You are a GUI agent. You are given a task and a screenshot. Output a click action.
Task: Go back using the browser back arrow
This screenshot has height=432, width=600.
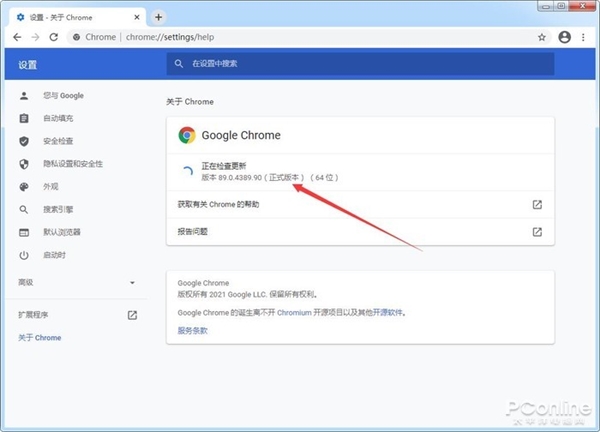pos(17,37)
